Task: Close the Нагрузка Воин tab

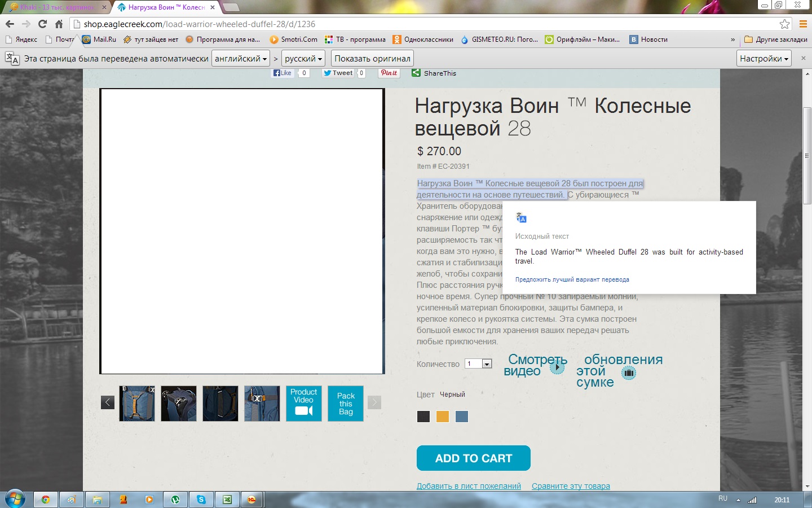Action: pos(213,7)
